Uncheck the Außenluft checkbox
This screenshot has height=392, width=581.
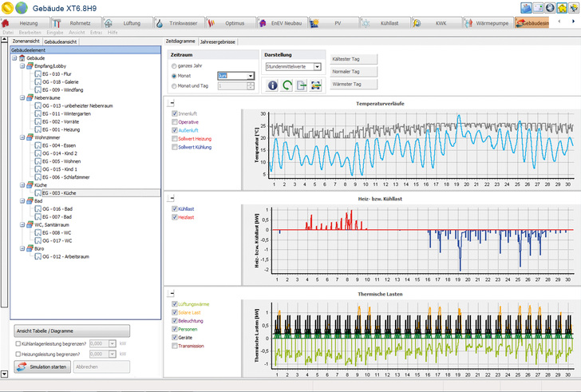pos(175,130)
